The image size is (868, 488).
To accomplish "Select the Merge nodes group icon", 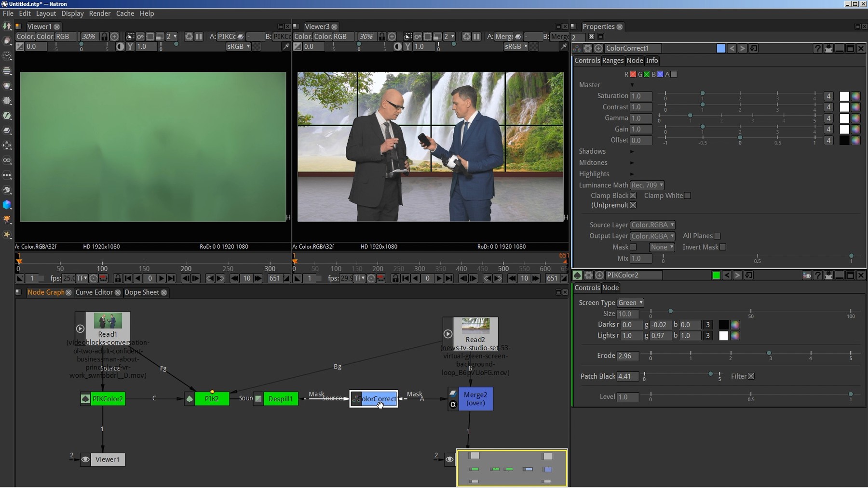I will [7, 131].
